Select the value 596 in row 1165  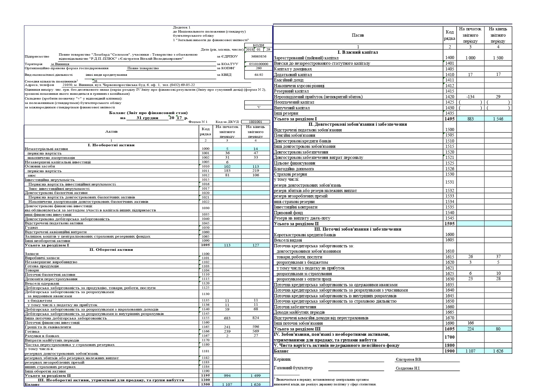tap(256, 327)
